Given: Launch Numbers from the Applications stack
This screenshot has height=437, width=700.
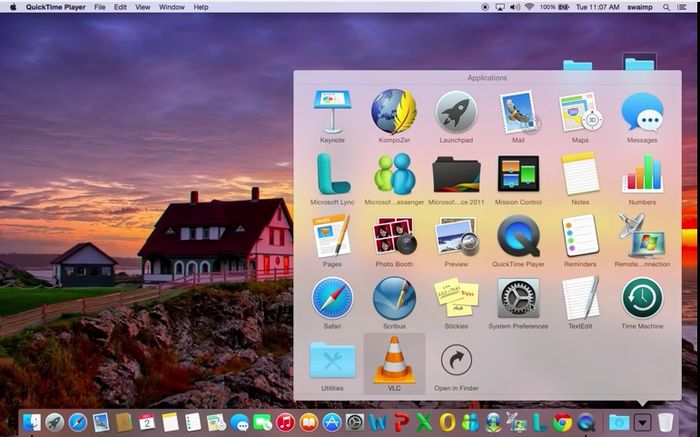Looking at the screenshot, I should [x=642, y=174].
